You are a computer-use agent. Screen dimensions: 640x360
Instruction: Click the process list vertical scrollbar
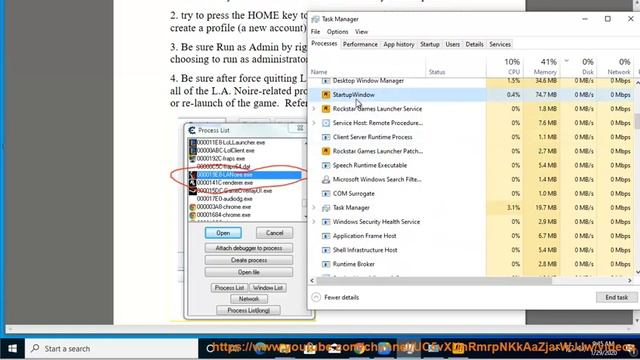[x=637, y=121]
